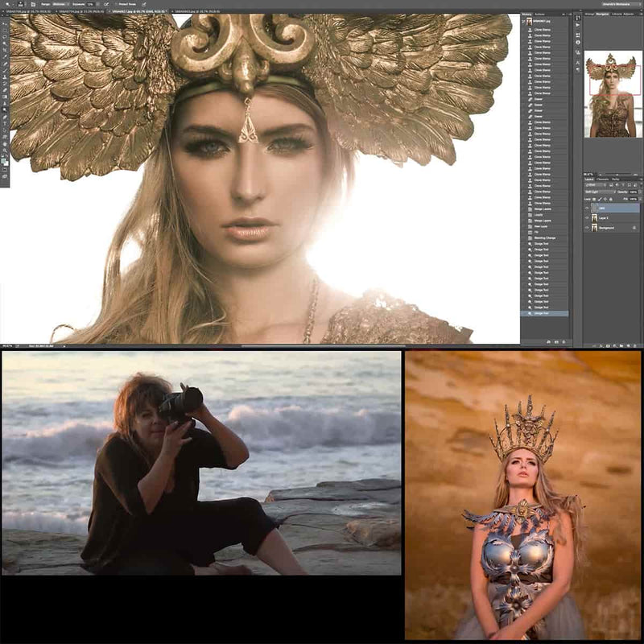Click the create new layer icon below the Layers panel

tap(628, 345)
